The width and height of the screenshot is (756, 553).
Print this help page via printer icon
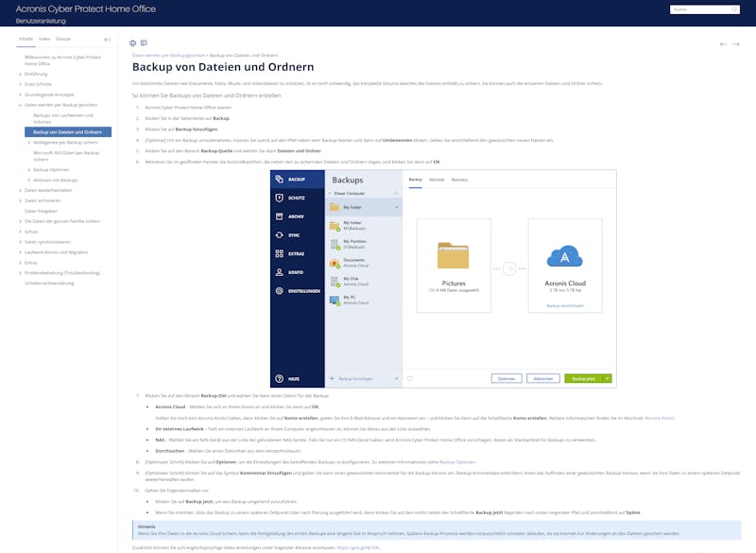[132, 43]
